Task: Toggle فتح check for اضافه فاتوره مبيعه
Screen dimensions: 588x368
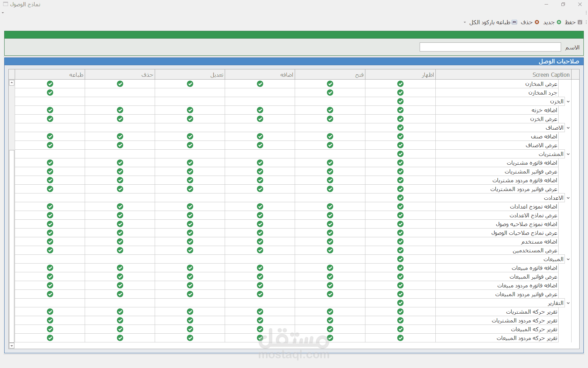Action: [330, 268]
